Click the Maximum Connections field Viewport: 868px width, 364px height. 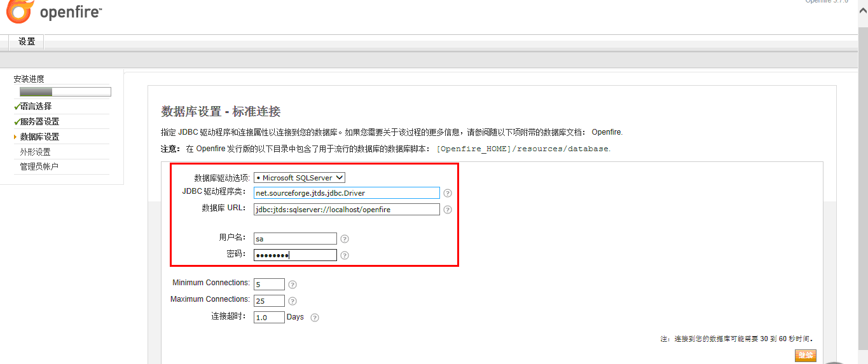(269, 301)
